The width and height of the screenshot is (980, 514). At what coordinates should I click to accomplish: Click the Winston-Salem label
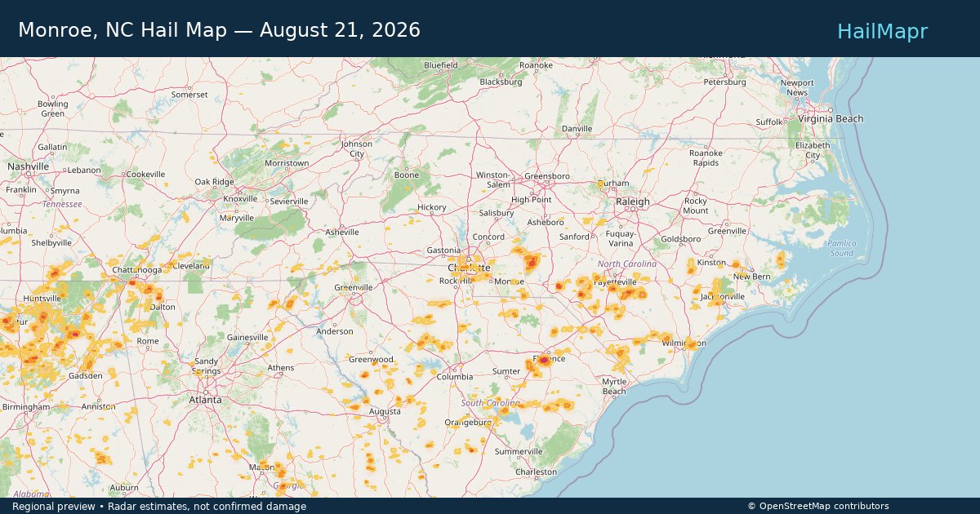tap(492, 179)
